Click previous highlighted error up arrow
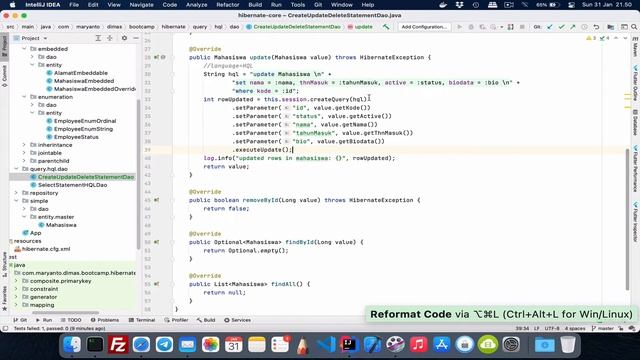This screenshot has width=640, height=360. click(x=616, y=38)
